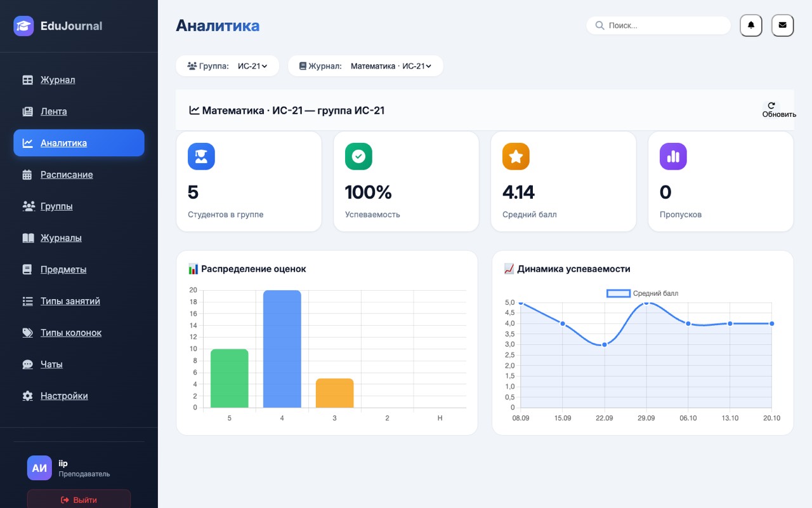Click the Предметы book icon in sidebar
The height and width of the screenshot is (508, 812).
pyautogui.click(x=27, y=269)
